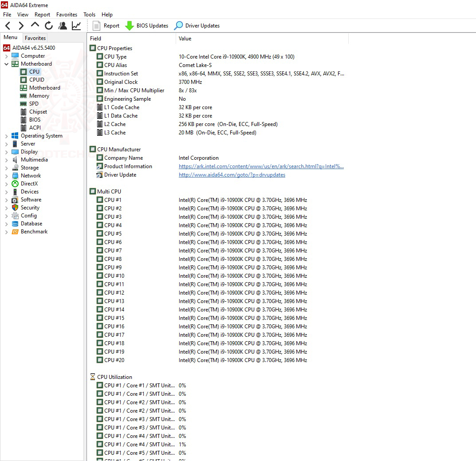Go back with the left arrow icon
Viewport: 476px width, 461px height.
click(x=8, y=26)
